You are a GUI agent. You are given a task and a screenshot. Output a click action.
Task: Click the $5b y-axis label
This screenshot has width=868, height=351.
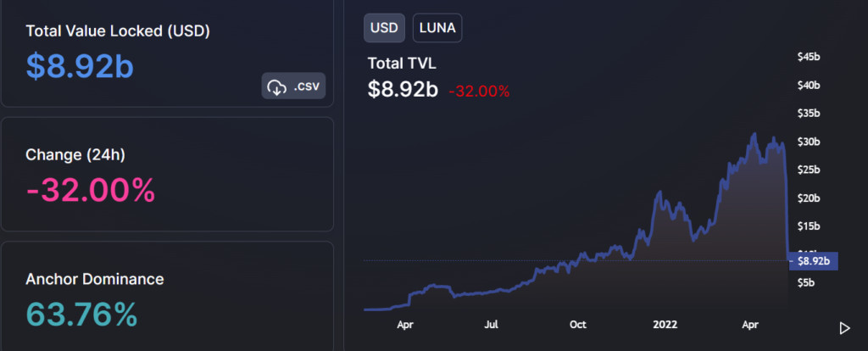pos(806,282)
